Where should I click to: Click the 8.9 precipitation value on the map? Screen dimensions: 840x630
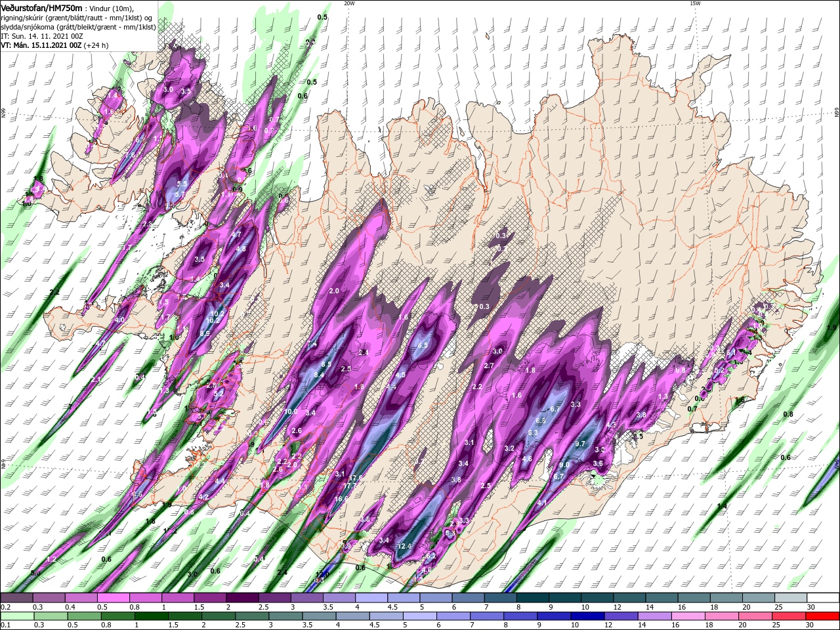205,333
